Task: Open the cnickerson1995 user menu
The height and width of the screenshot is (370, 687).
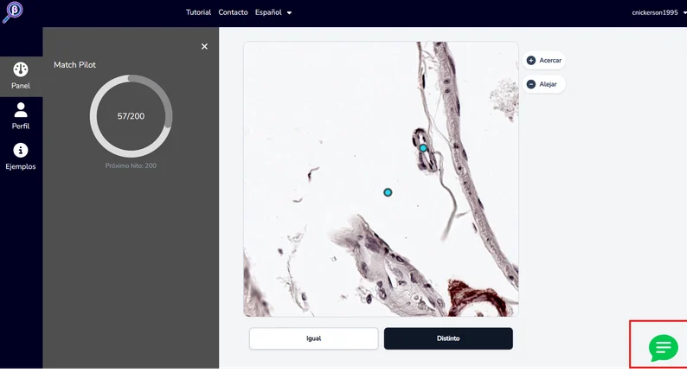Action: coord(659,13)
